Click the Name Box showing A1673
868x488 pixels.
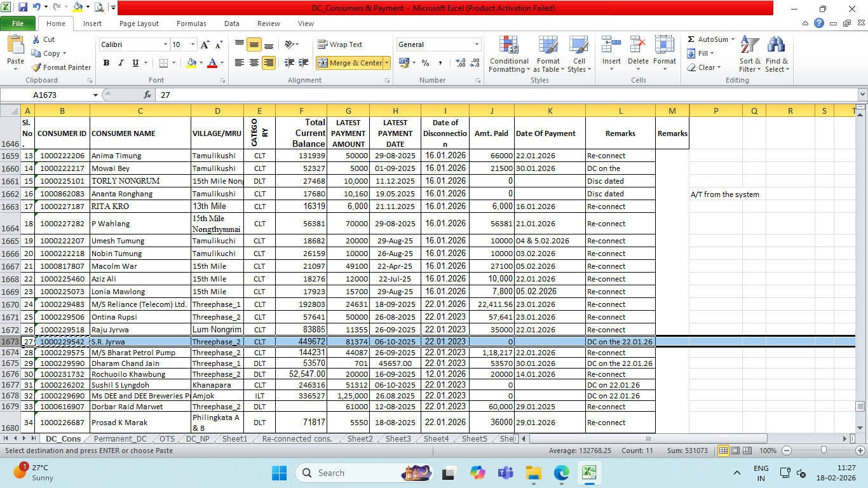[48, 95]
